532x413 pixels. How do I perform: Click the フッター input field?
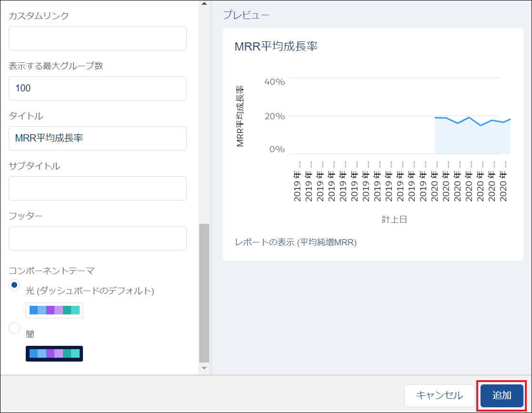tap(97, 238)
